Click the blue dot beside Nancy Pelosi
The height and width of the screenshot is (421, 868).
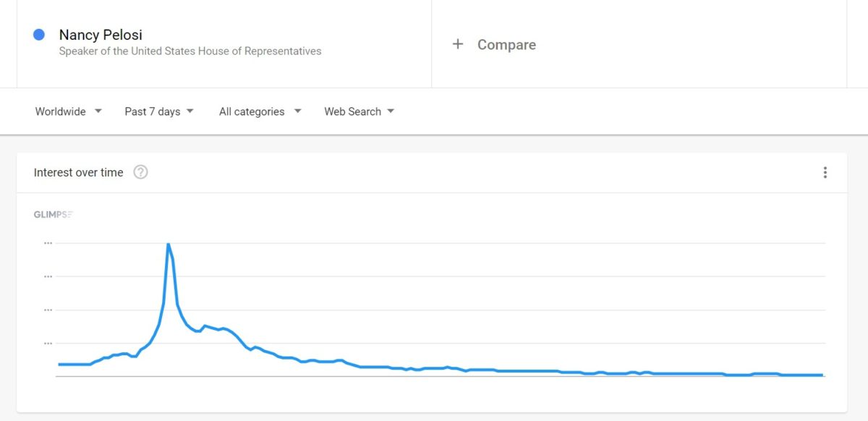[39, 35]
